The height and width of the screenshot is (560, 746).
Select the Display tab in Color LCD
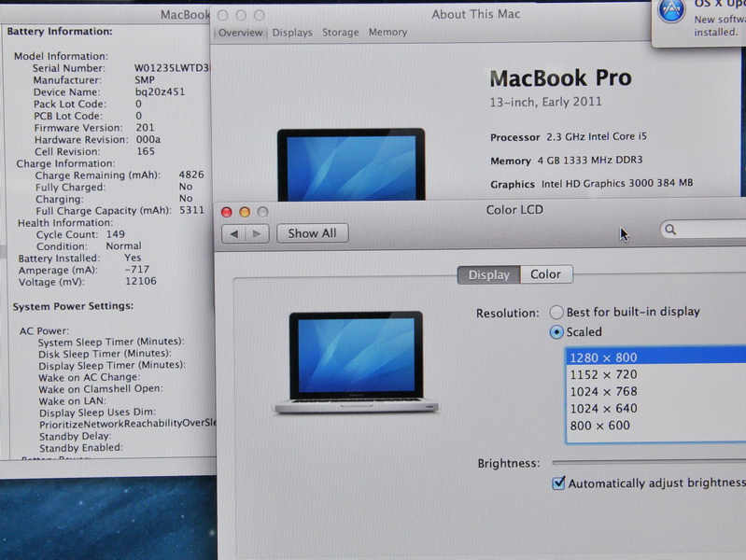point(489,275)
